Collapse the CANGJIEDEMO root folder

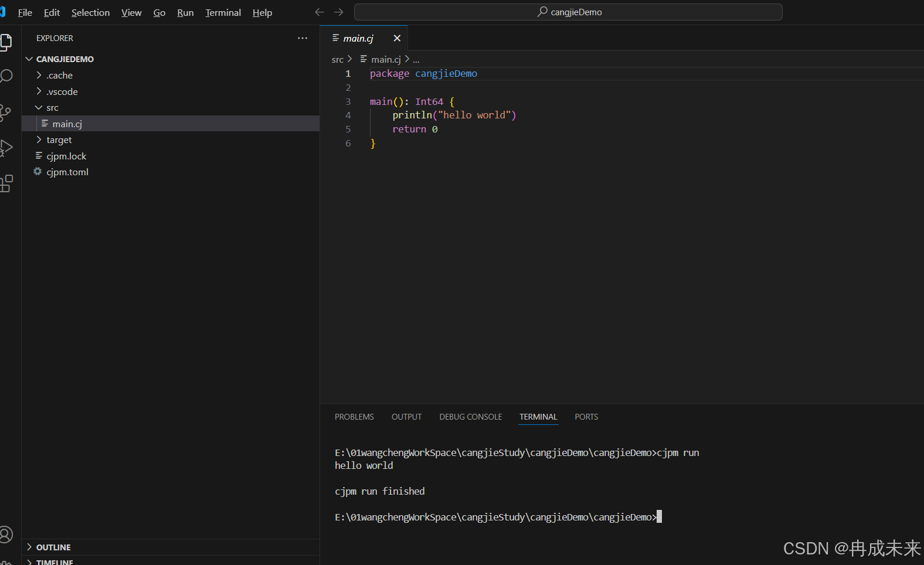[29, 59]
